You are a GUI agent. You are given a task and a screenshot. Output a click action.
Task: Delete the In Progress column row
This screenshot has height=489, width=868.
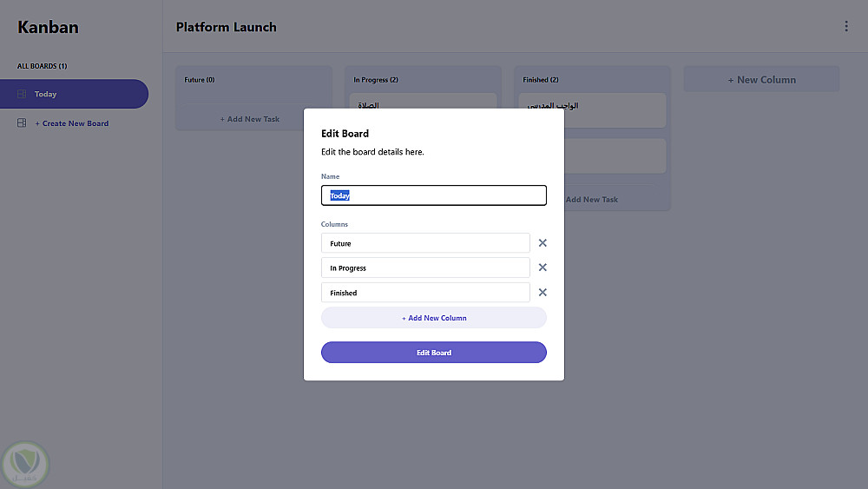coord(542,268)
